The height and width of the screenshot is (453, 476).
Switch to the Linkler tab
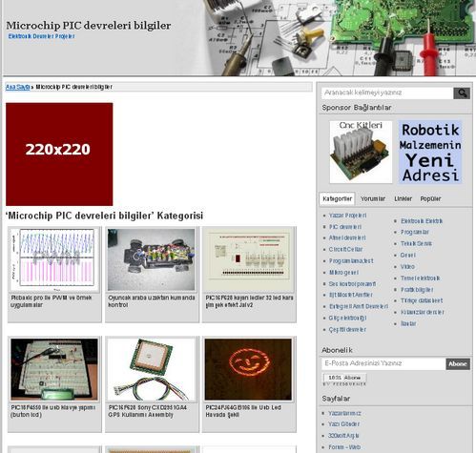403,198
